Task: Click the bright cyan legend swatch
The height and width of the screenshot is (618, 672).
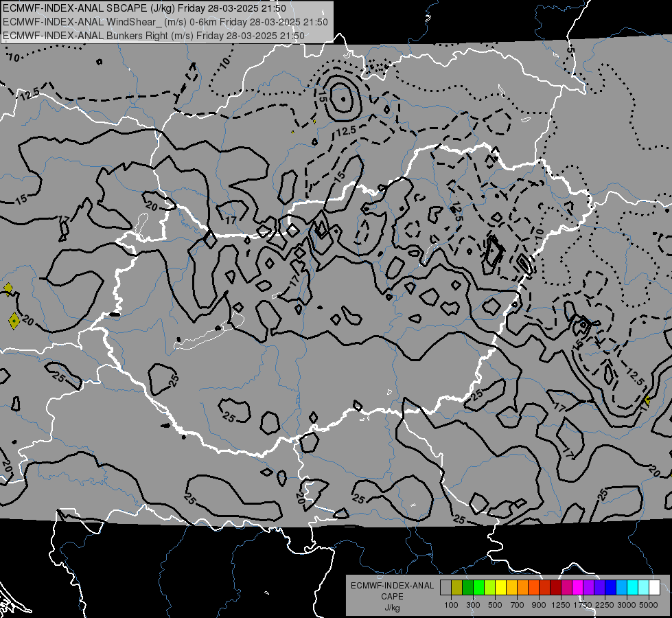Action: pyautogui.click(x=633, y=588)
